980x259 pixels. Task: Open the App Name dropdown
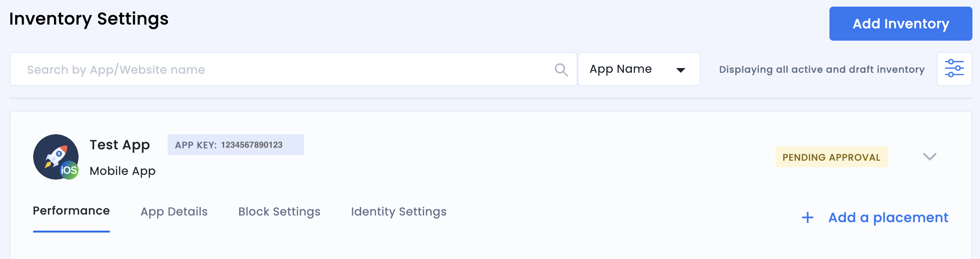(639, 69)
